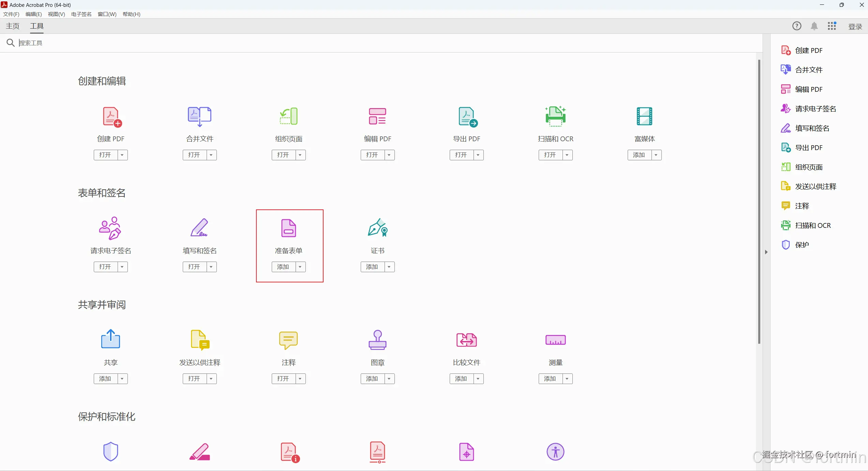Image resolution: width=868 pixels, height=471 pixels.
Task: Click the Stamp (图章) tool icon
Action: (x=377, y=340)
